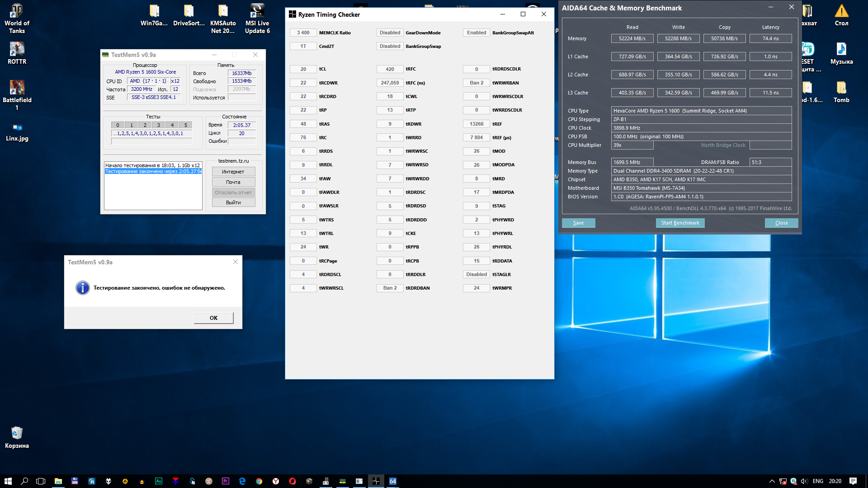Open Adobe Audition from the taskbar
The image size is (868, 488).
tap(159, 481)
